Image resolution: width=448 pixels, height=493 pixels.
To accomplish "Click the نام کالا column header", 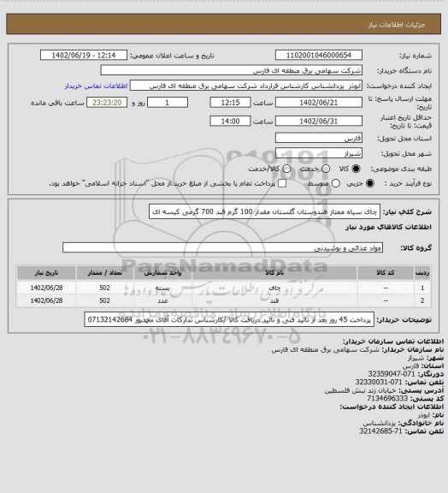I will (x=274, y=272).
